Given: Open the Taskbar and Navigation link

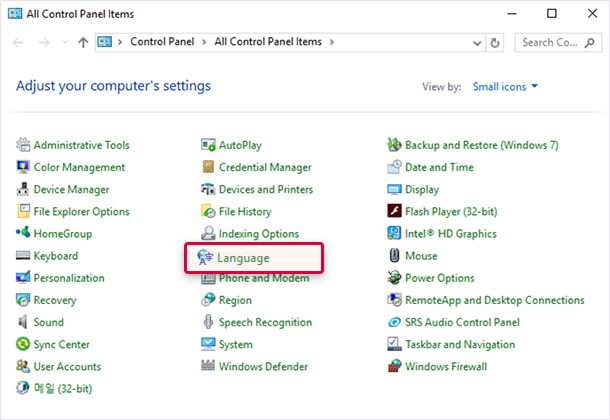Looking at the screenshot, I should 460,345.
